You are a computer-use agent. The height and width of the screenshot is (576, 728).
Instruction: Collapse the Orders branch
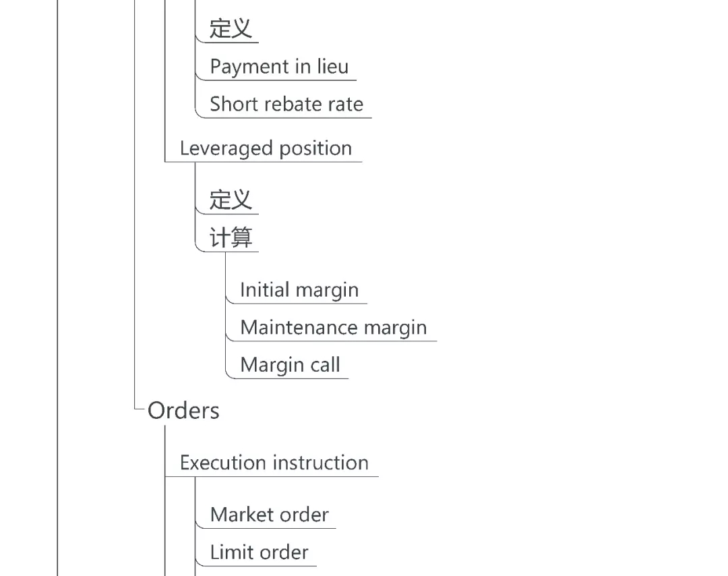[x=165, y=426]
